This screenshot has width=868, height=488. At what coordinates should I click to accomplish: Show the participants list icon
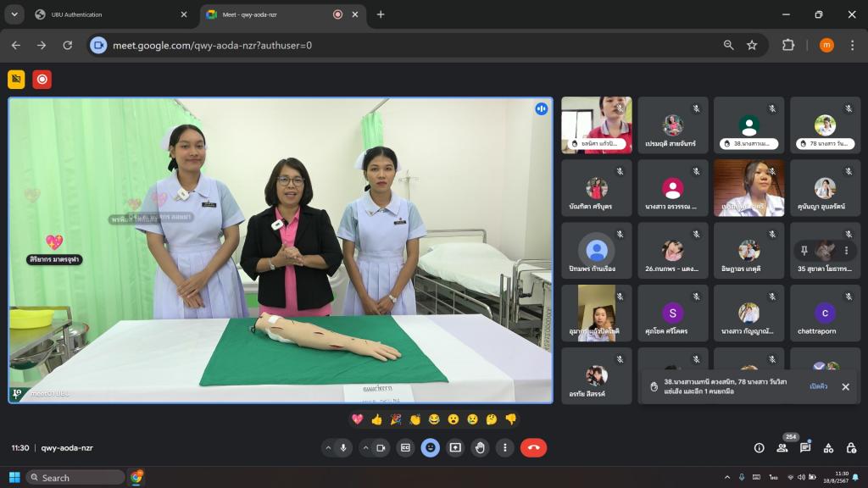782,447
